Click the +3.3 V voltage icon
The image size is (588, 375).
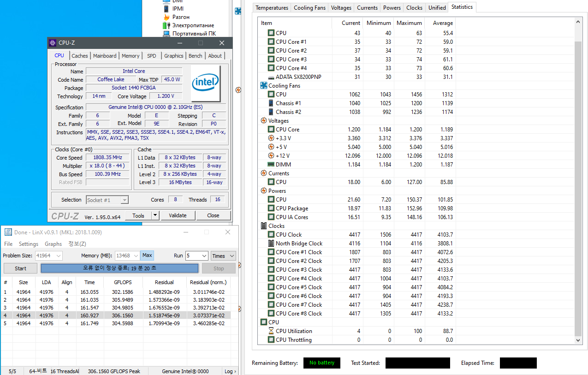pyautogui.click(x=271, y=138)
